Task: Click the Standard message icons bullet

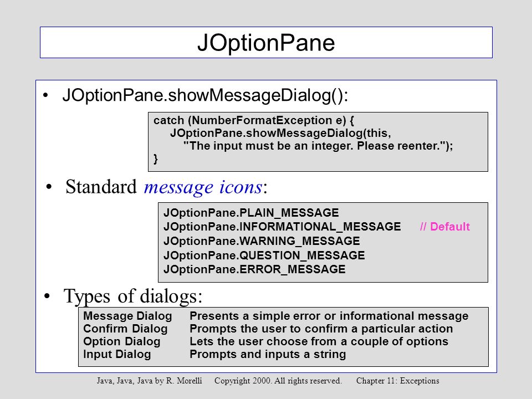Action: (166, 187)
